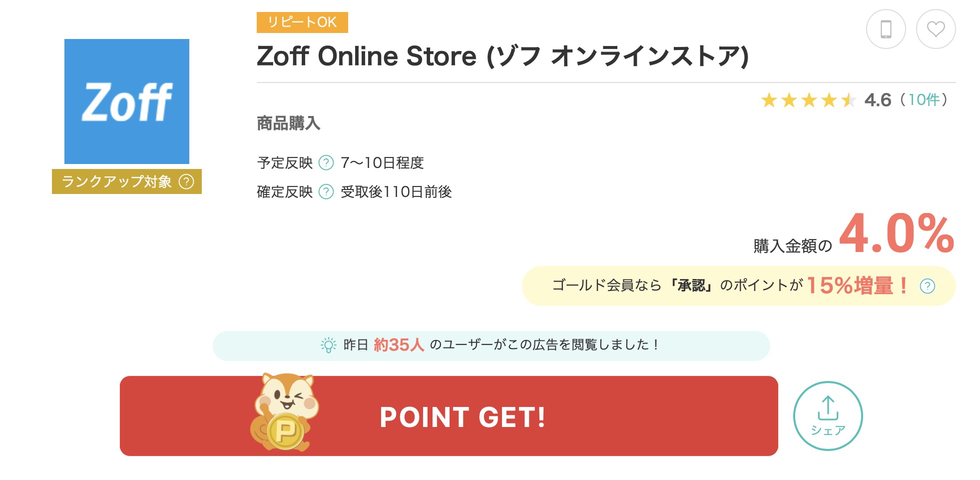
Task: Click the Zoff Online Store title
Action: (502, 56)
